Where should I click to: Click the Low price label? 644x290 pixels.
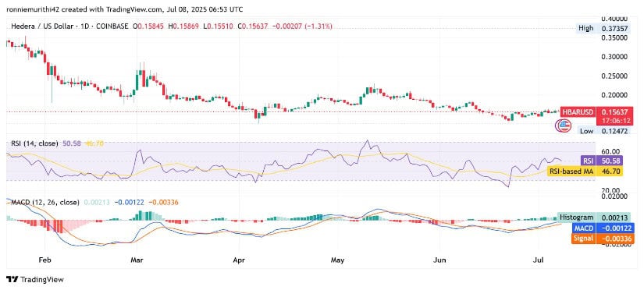[586, 131]
